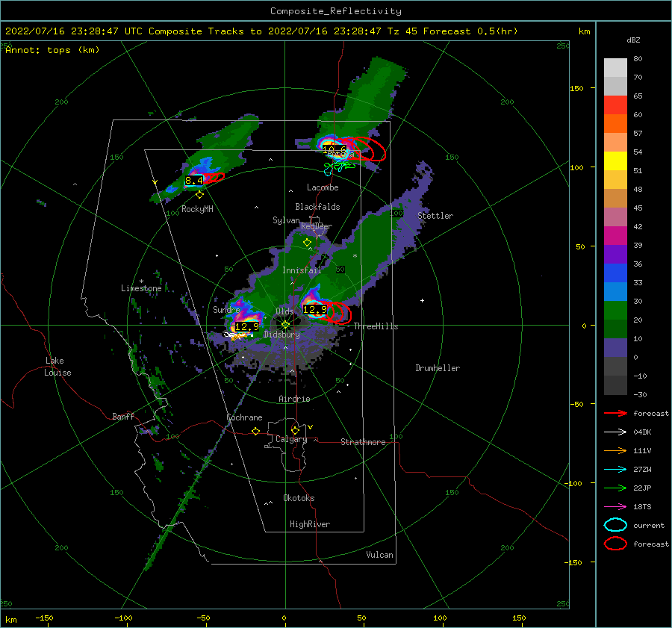Click the yellow diamond marker near RockyMH
Screen dimensions: 672x628
click(199, 195)
